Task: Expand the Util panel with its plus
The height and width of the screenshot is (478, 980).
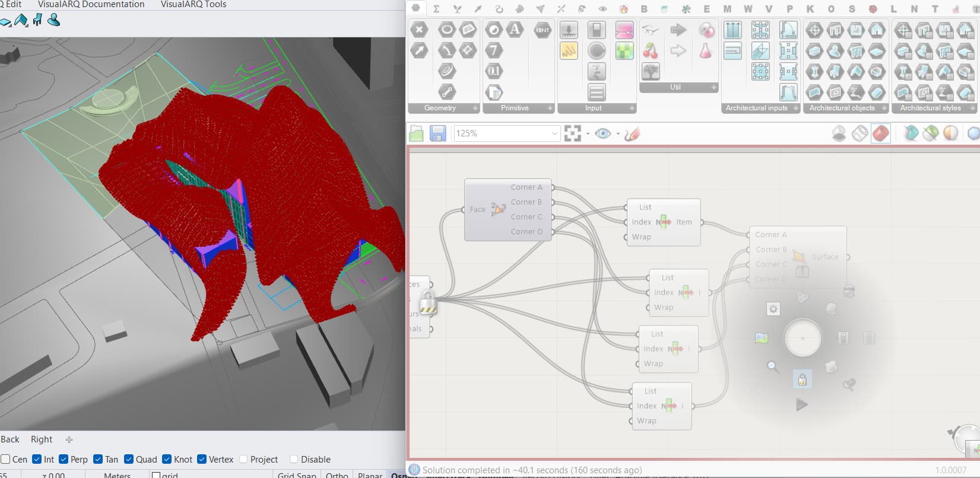Action: click(x=713, y=87)
